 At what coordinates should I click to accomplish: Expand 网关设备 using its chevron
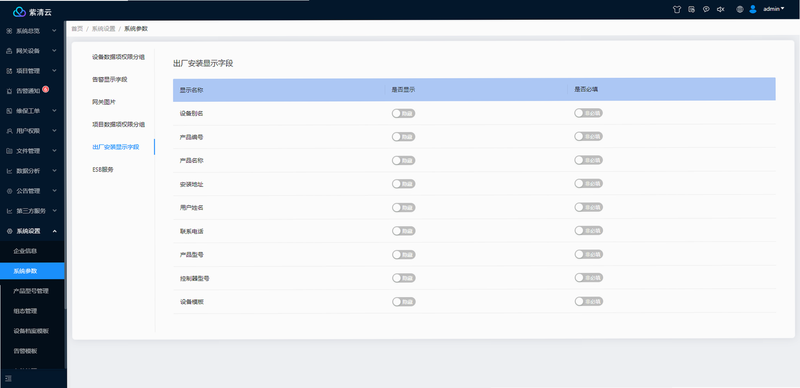tap(54, 51)
